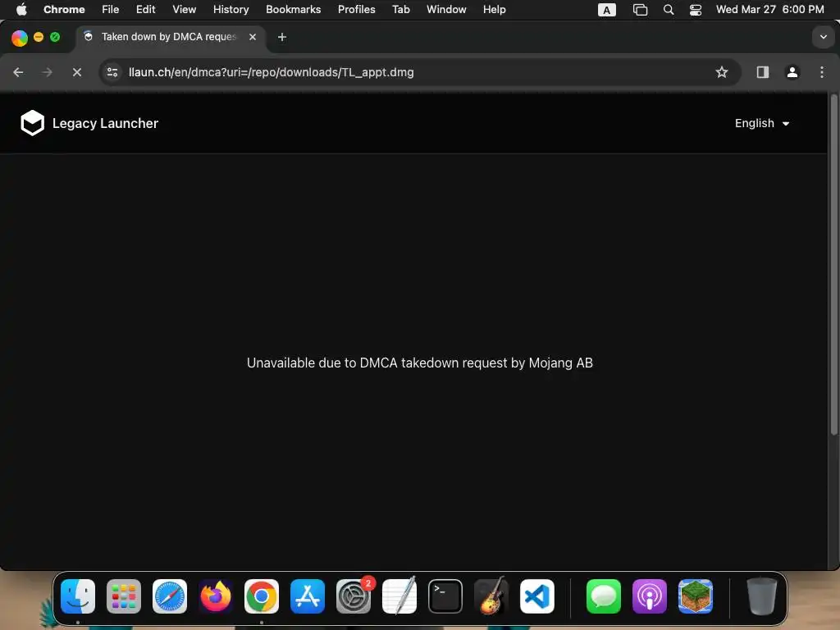
Task: Open Launchpad from the Dock
Action: pyautogui.click(x=124, y=596)
